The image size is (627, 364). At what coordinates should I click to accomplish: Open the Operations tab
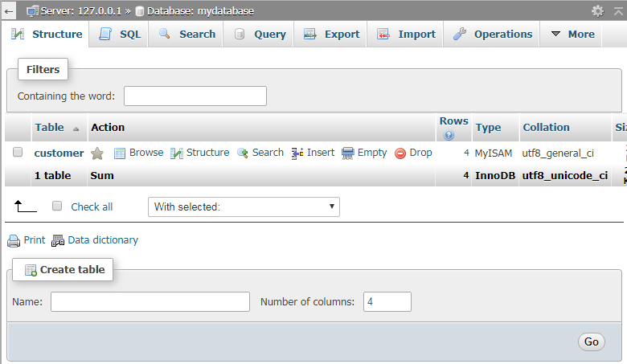tap(493, 34)
